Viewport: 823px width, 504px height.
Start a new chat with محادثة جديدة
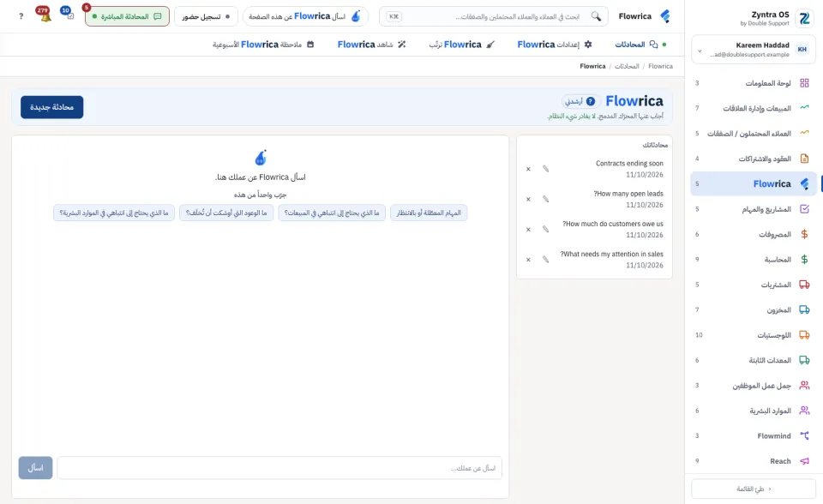click(52, 107)
